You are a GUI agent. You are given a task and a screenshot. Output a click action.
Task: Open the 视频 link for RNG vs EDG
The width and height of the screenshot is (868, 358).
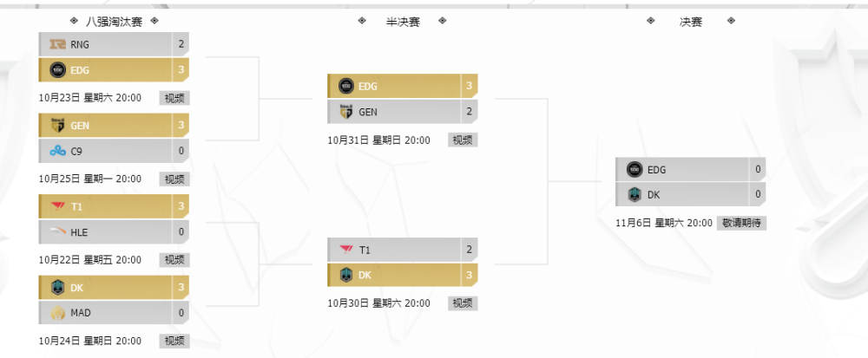click(174, 98)
